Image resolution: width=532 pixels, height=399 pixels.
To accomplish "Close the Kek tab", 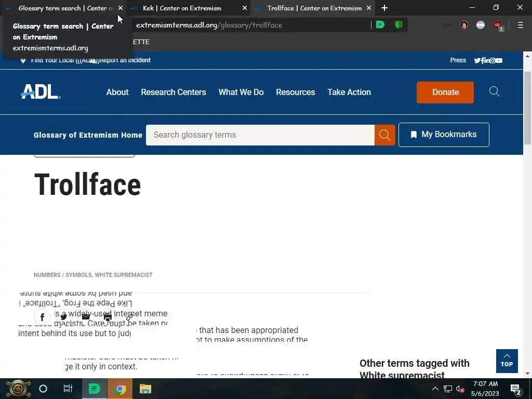I will 245,8.
